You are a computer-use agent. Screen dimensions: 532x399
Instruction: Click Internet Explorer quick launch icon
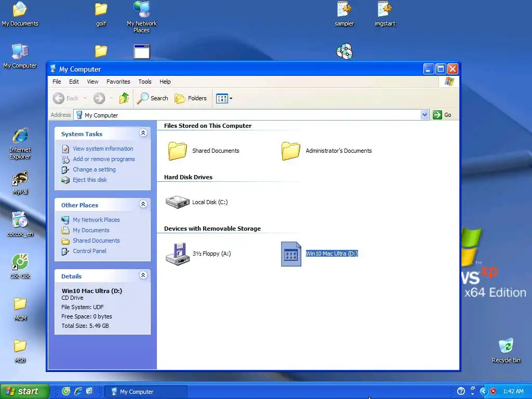[x=78, y=392]
